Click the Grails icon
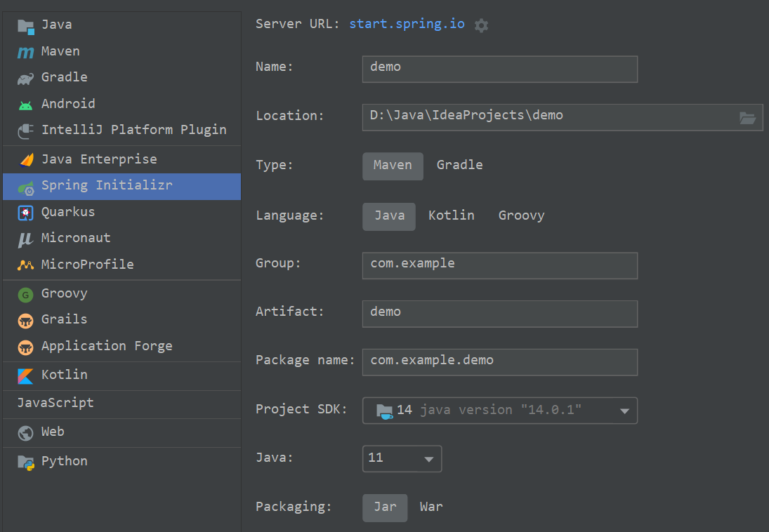 (x=25, y=321)
